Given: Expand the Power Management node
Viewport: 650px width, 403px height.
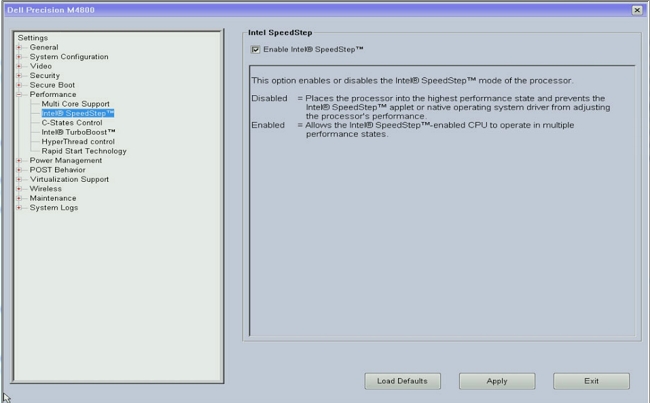Looking at the screenshot, I should pos(19,160).
